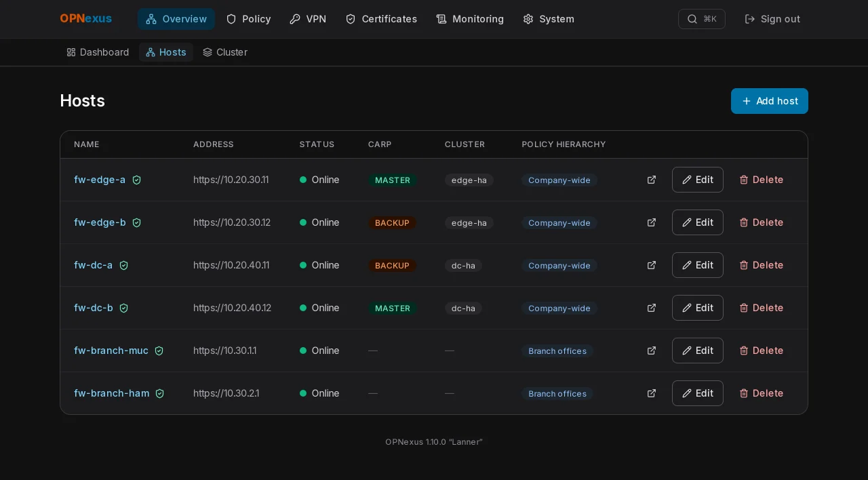Delete the fw-edge-a host
This screenshot has width=868, height=480.
point(762,180)
